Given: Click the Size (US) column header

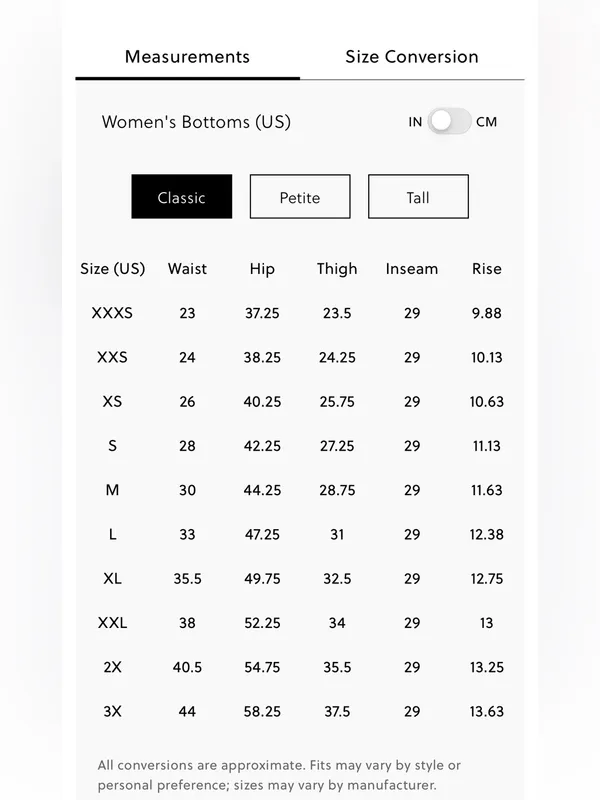Looking at the screenshot, I should click(113, 269).
